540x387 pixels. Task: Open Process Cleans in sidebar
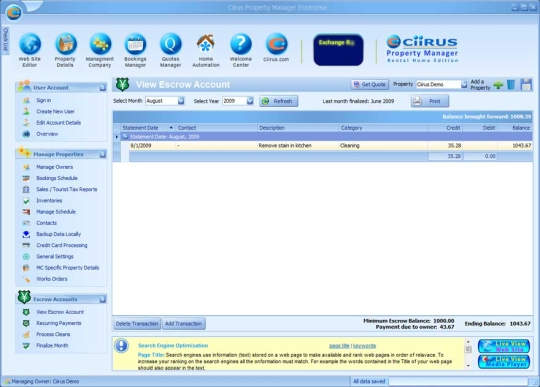(x=53, y=334)
